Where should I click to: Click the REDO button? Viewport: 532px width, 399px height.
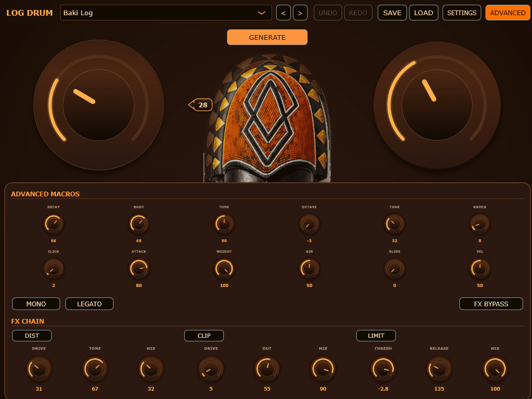coord(358,13)
